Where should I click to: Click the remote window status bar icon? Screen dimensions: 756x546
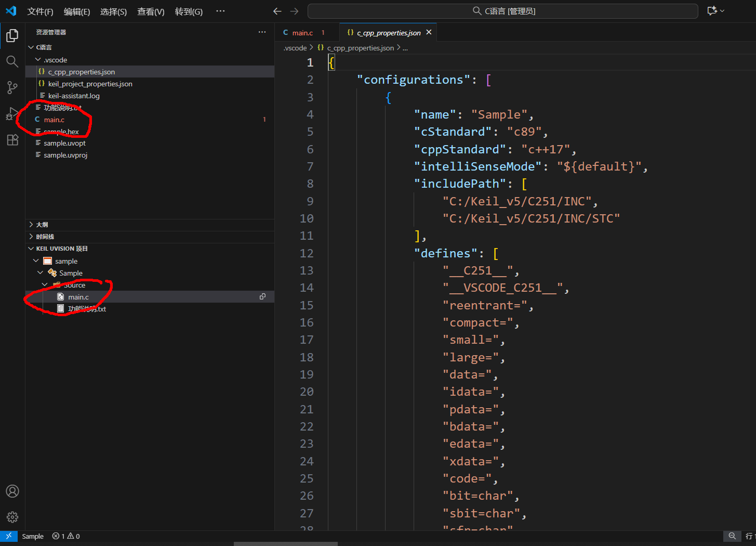(x=9, y=536)
